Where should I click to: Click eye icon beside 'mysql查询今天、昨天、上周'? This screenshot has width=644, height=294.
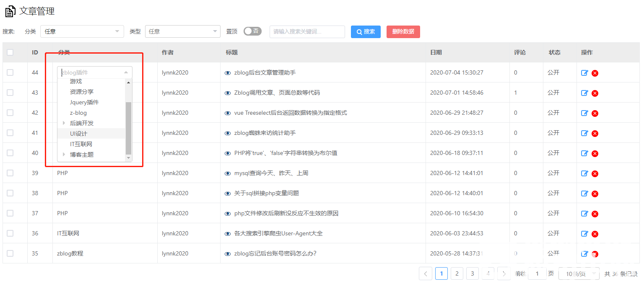pyautogui.click(x=228, y=173)
